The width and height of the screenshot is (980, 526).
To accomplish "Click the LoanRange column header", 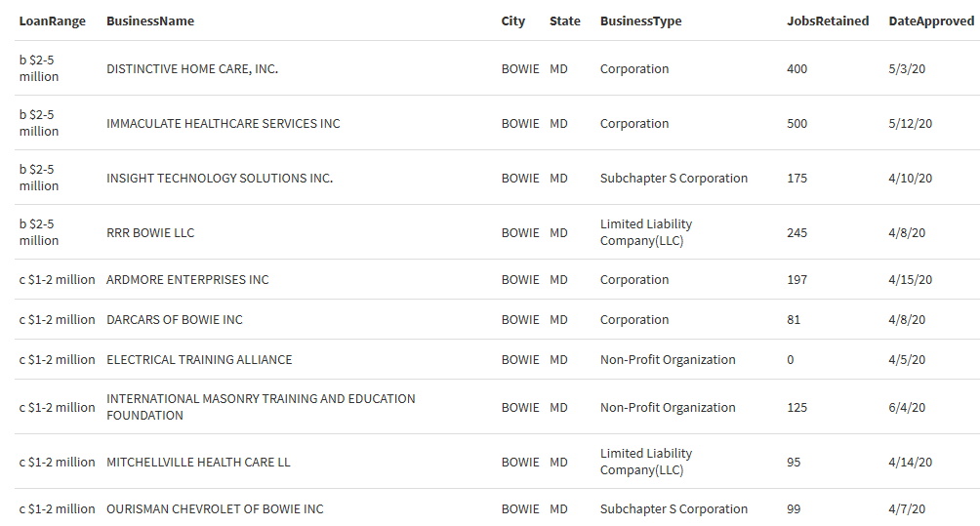I will pos(53,21).
